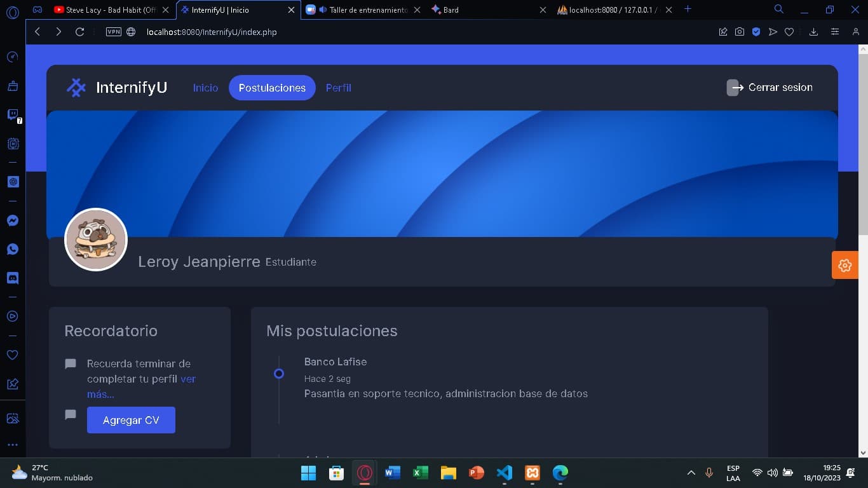The height and width of the screenshot is (488, 868).
Task: Click the Agregar CV button
Action: [x=131, y=419]
